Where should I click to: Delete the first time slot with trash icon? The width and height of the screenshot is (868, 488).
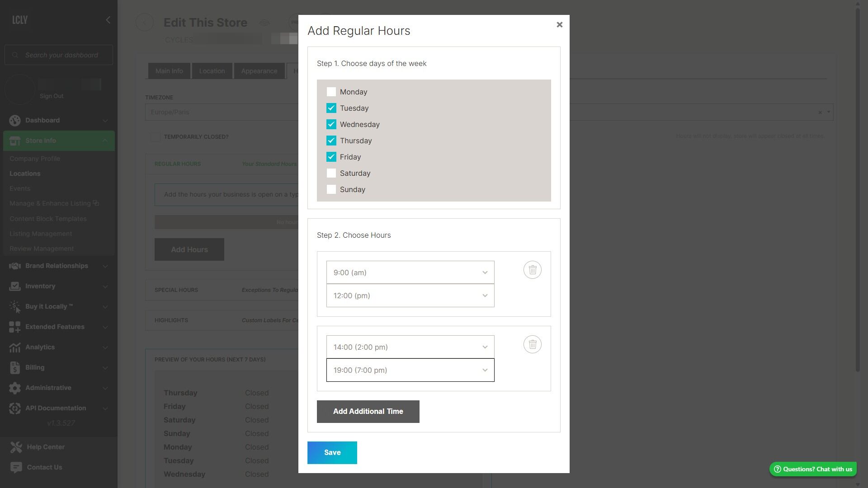(x=532, y=270)
